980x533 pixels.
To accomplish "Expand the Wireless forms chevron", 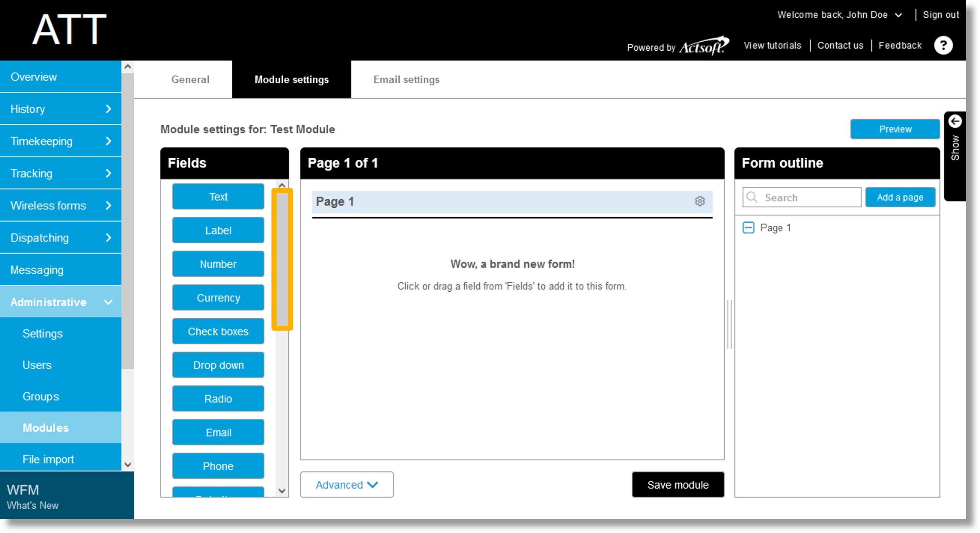I will [x=108, y=205].
